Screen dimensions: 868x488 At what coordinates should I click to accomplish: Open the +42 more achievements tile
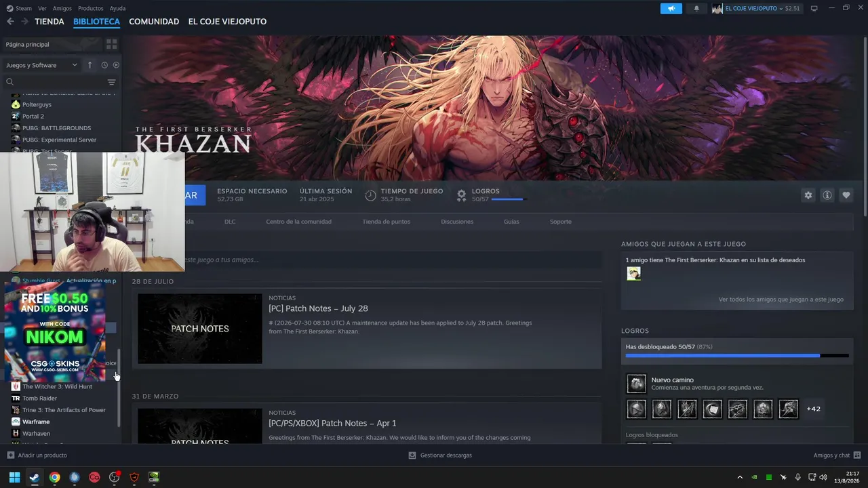click(813, 409)
